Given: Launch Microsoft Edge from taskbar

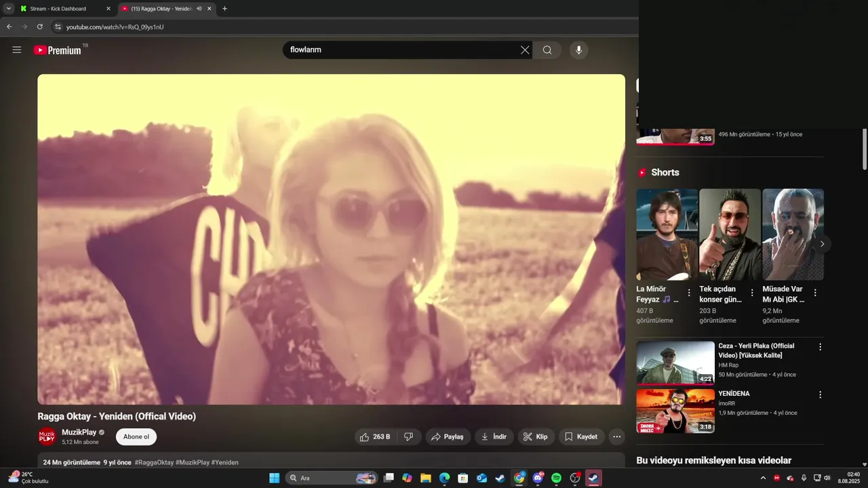Looking at the screenshot, I should pos(444,478).
